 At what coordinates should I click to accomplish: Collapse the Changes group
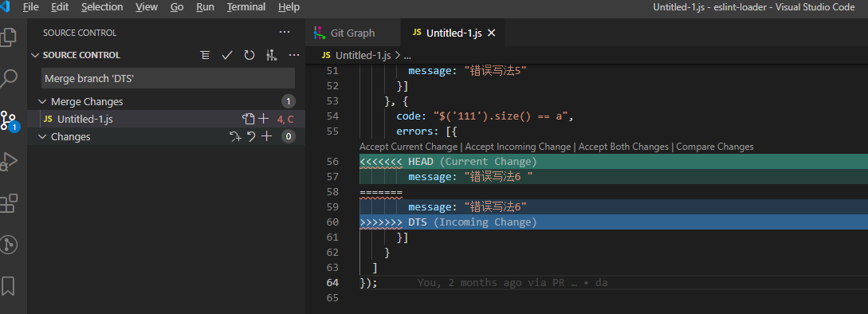(x=42, y=136)
